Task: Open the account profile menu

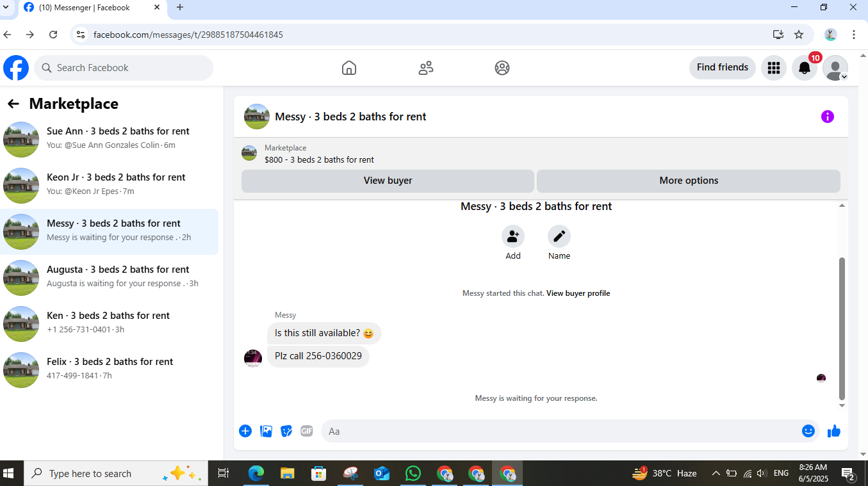Action: pyautogui.click(x=835, y=68)
